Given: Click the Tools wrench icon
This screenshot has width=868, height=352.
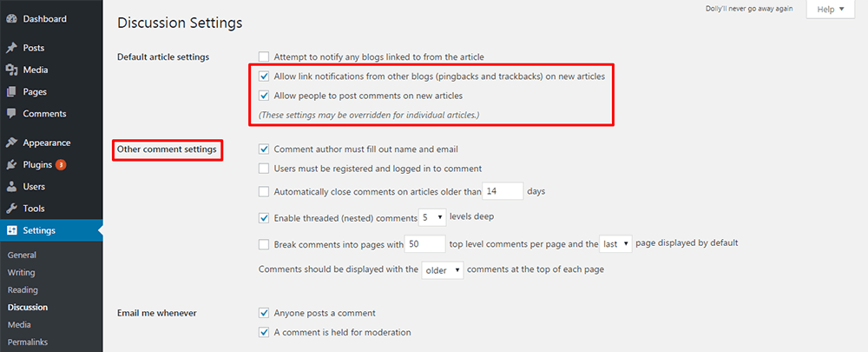Looking at the screenshot, I should click(x=11, y=209).
